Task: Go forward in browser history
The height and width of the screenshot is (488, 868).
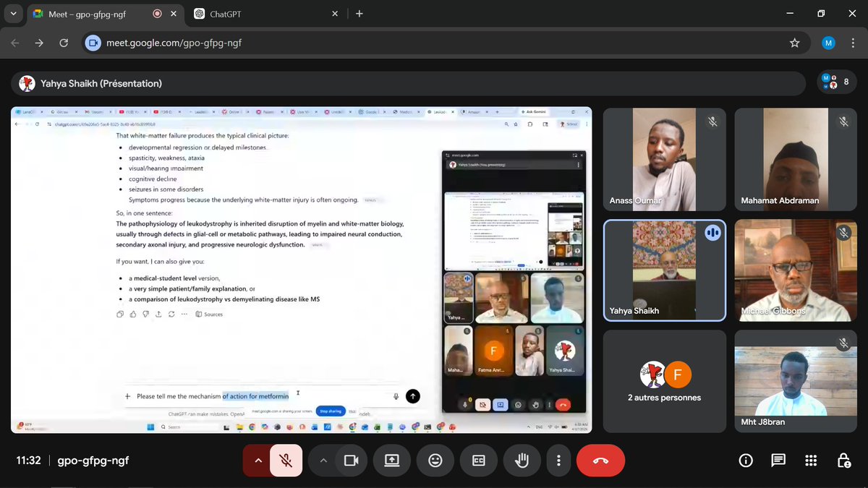Action: click(x=39, y=43)
